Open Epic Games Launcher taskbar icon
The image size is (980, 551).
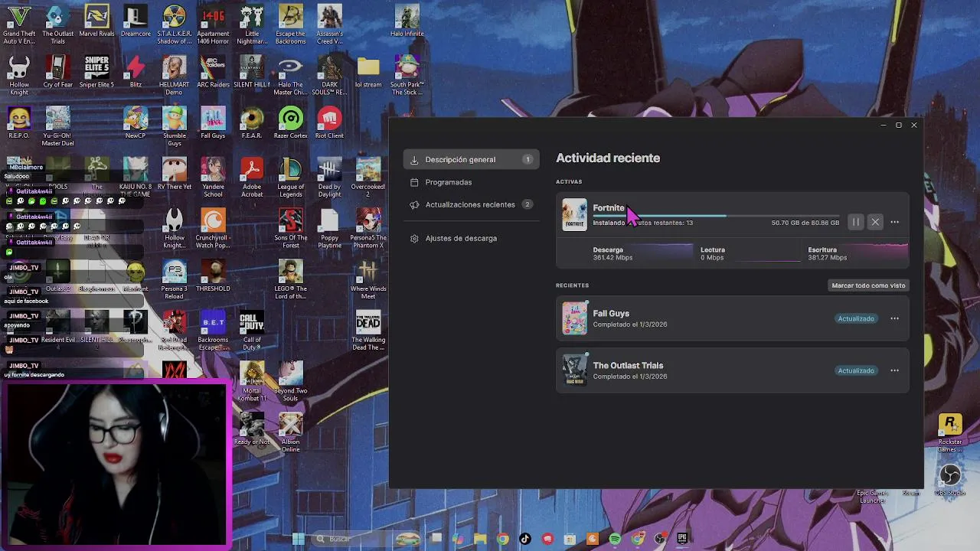click(x=681, y=539)
